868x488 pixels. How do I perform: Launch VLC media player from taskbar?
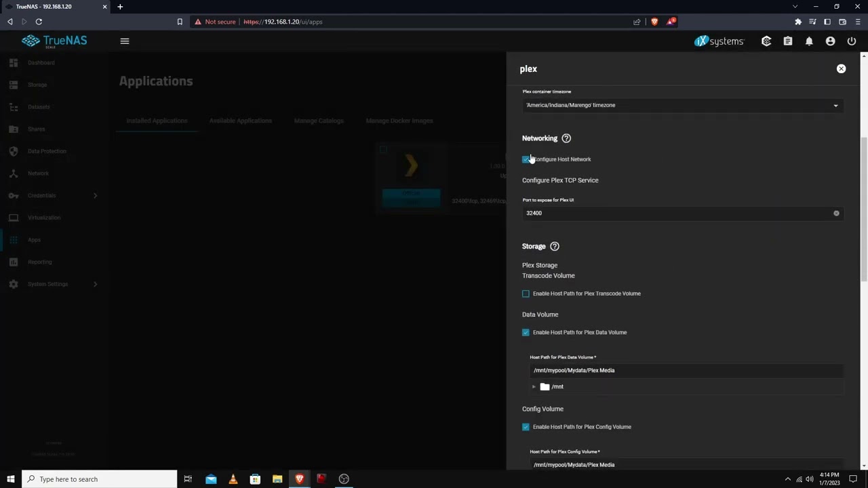point(233,479)
